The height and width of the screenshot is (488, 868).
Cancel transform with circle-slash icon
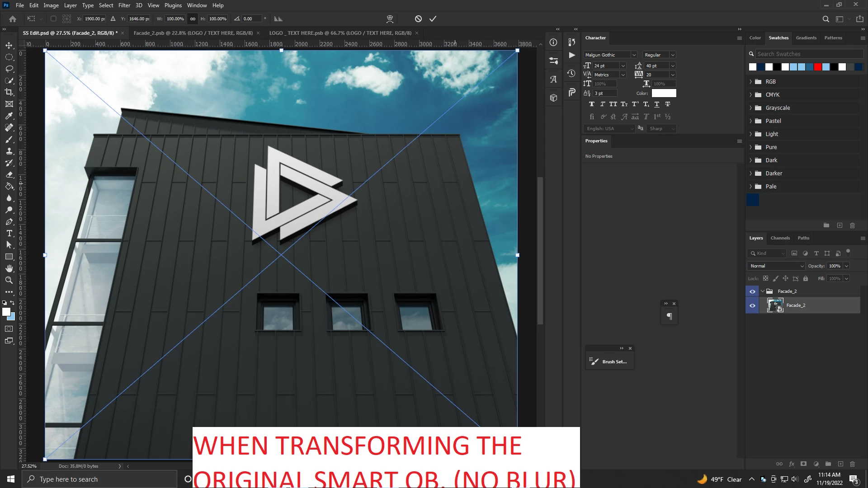pos(418,19)
